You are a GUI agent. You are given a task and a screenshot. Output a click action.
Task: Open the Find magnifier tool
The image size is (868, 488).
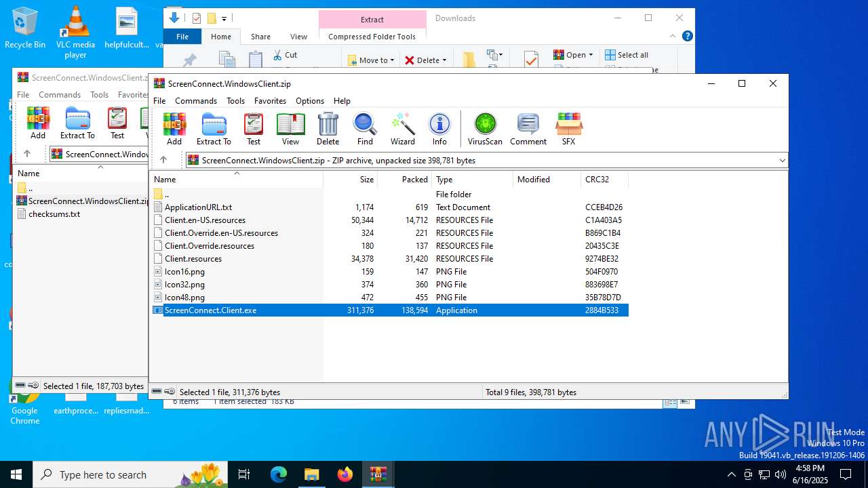pos(365,129)
